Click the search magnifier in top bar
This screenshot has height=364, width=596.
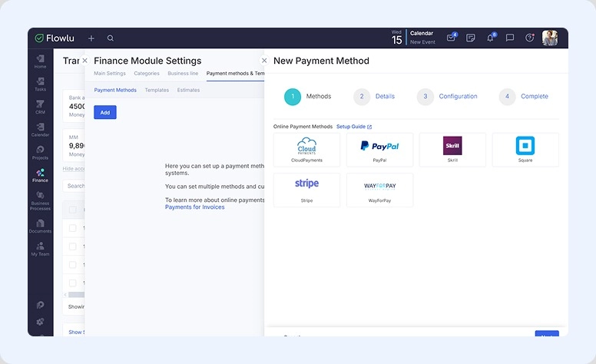[111, 38]
